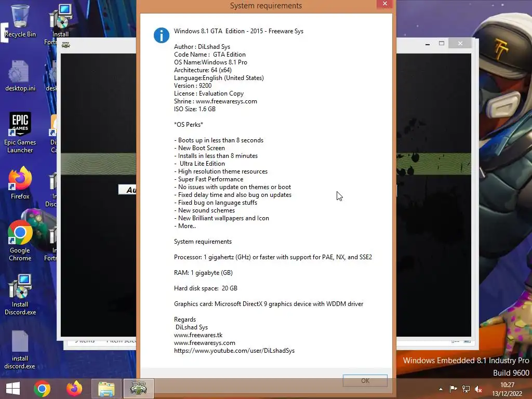532x399 pixels.
Task: Open the Firefox desktop shortcut
Action: (20, 182)
